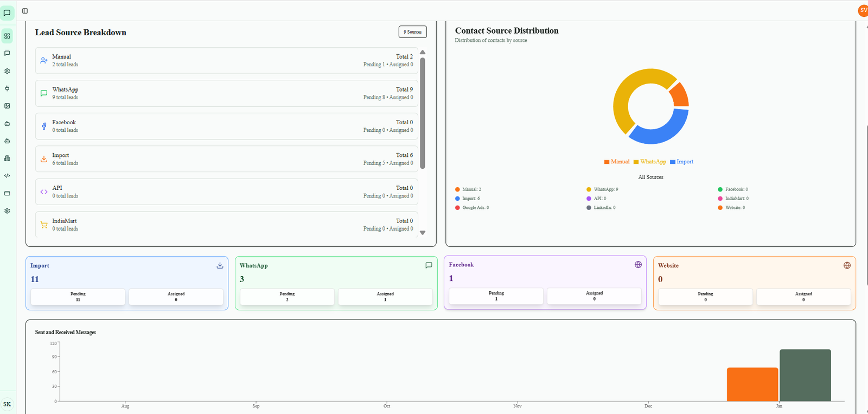Click the credit card billing icon in sidebar
The image size is (868, 414).
point(7,193)
